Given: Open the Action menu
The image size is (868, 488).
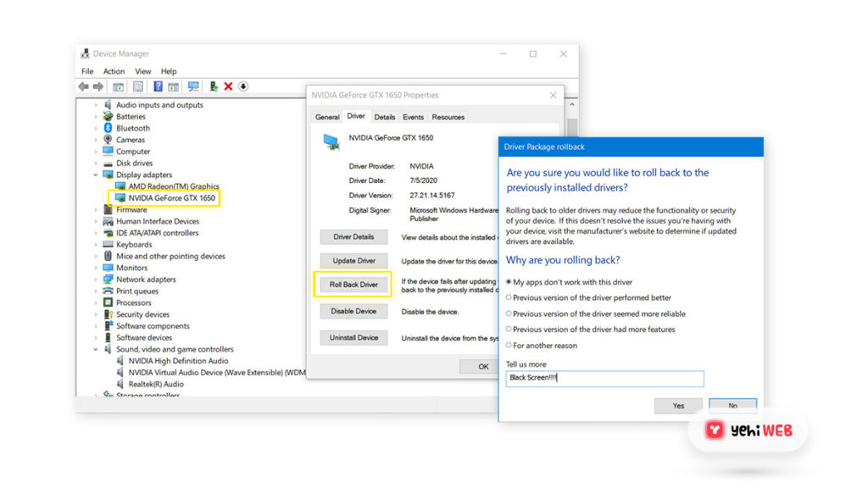Looking at the screenshot, I should 114,71.
